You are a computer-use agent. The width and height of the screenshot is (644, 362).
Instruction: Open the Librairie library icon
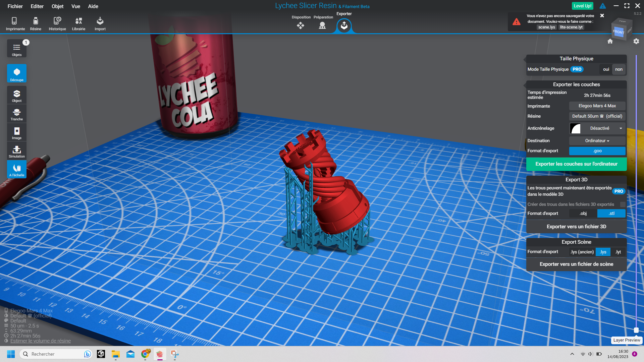78,23
